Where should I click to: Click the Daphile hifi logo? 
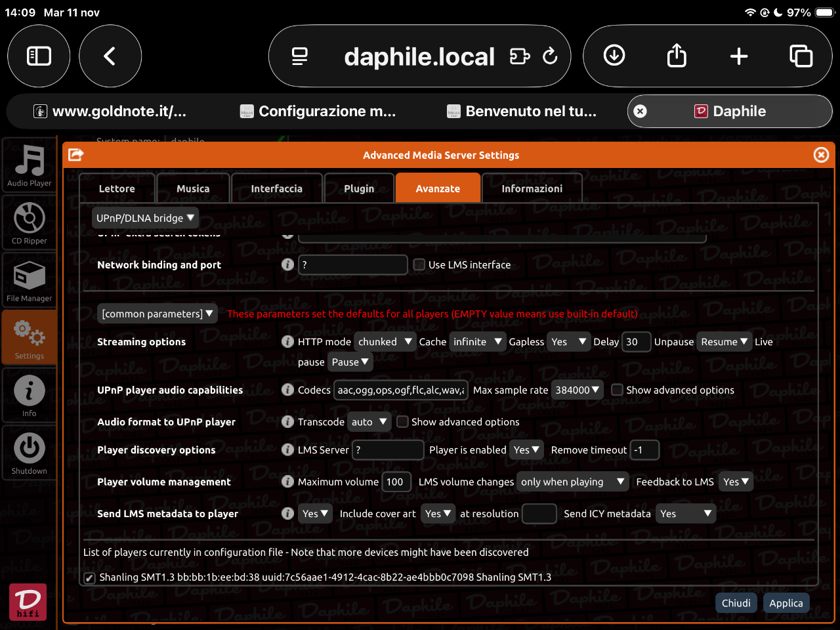(x=28, y=602)
